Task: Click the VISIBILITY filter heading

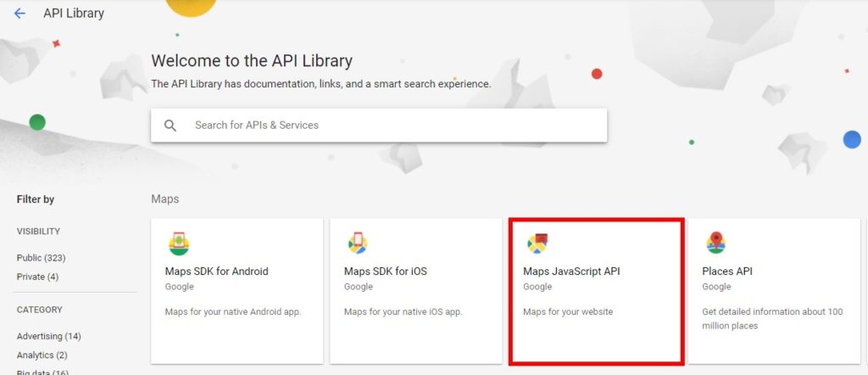Action: [x=38, y=231]
